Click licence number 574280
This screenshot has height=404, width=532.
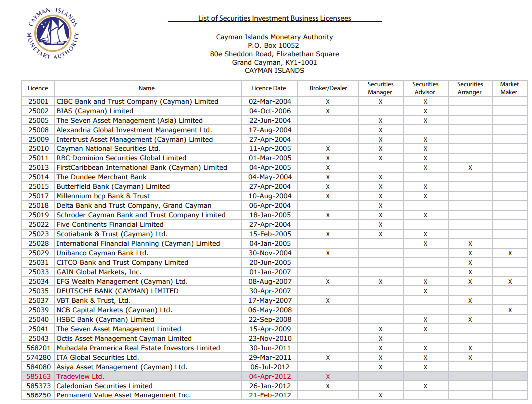coord(38,358)
